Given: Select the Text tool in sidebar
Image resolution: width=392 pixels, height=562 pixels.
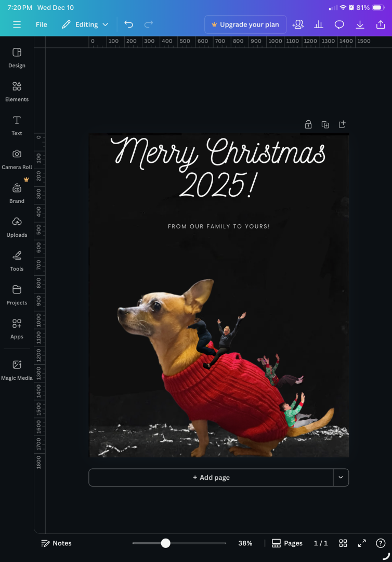Looking at the screenshot, I should click(x=17, y=125).
